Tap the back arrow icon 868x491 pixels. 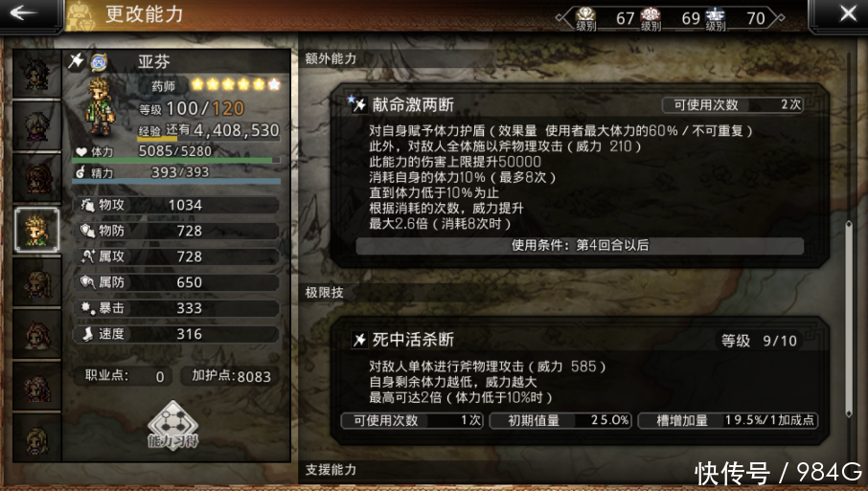[x=23, y=12]
